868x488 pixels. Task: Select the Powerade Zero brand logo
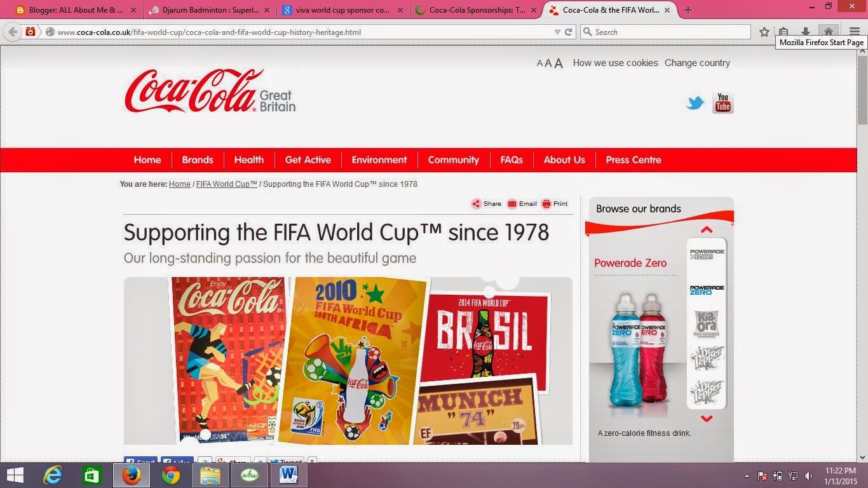(707, 290)
